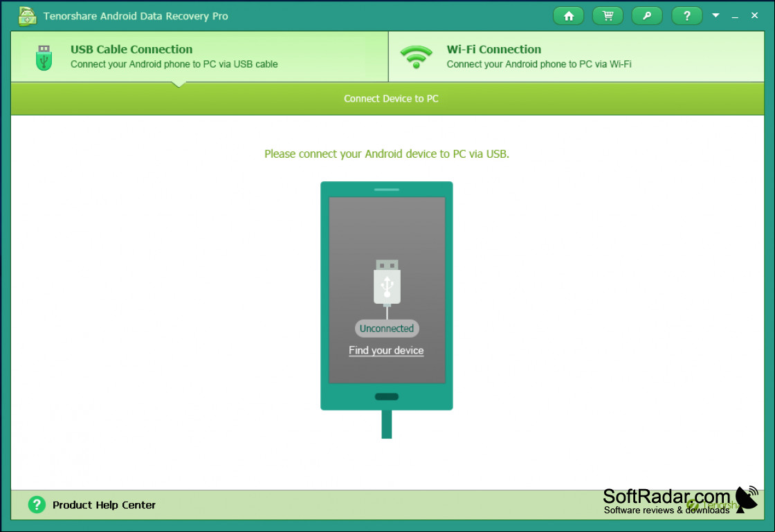Expand the title bar dropdown arrow menu
Image resolution: width=775 pixels, height=532 pixels.
pyautogui.click(x=715, y=15)
